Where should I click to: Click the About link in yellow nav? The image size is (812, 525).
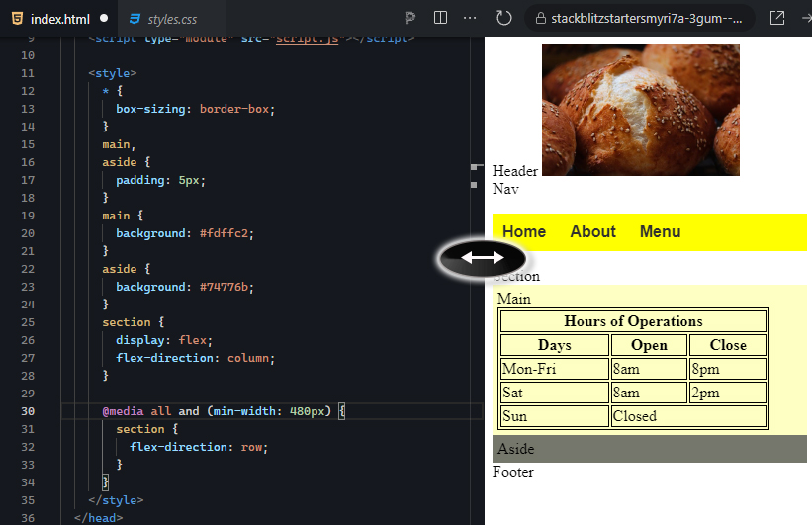click(593, 232)
